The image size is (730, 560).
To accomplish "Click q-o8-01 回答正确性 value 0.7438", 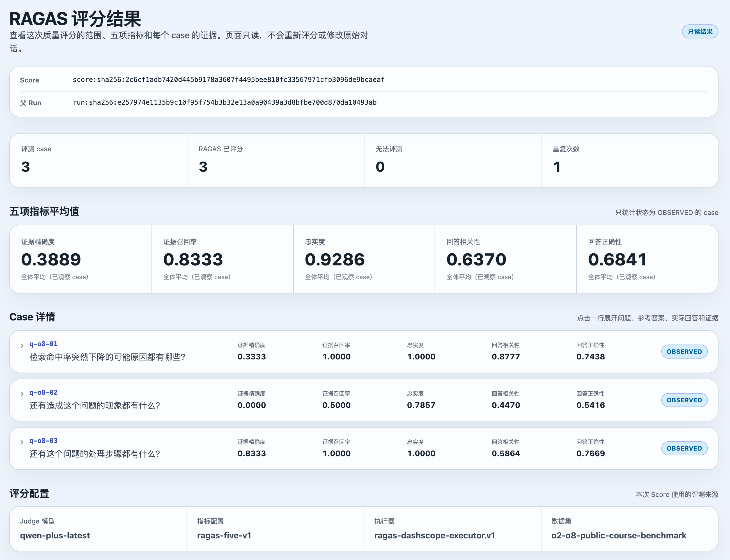I will click(x=591, y=357).
